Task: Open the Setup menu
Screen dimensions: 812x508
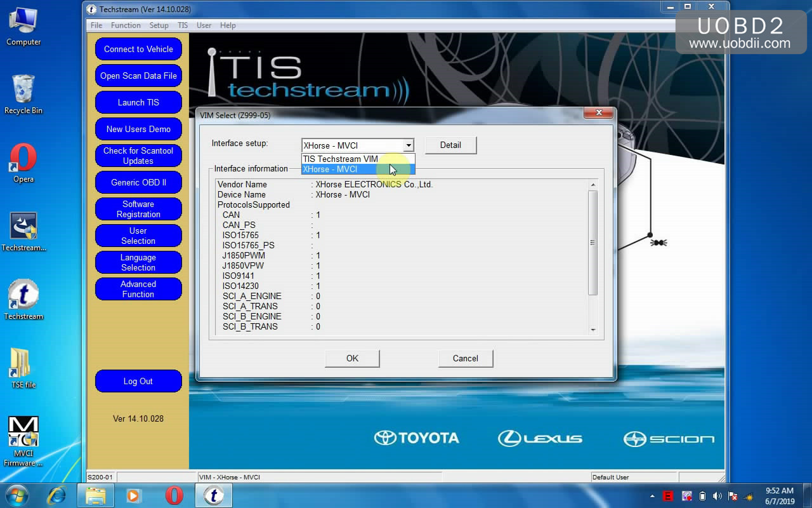Action: click(159, 25)
